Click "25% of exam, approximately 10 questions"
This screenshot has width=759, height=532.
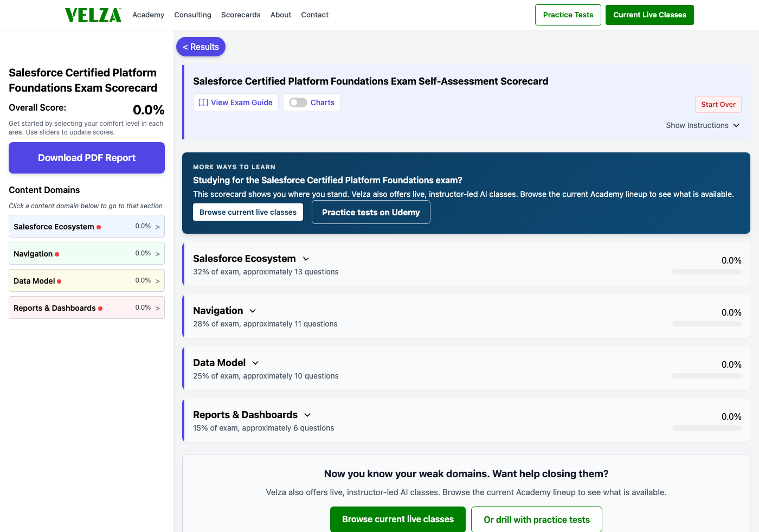click(x=266, y=376)
